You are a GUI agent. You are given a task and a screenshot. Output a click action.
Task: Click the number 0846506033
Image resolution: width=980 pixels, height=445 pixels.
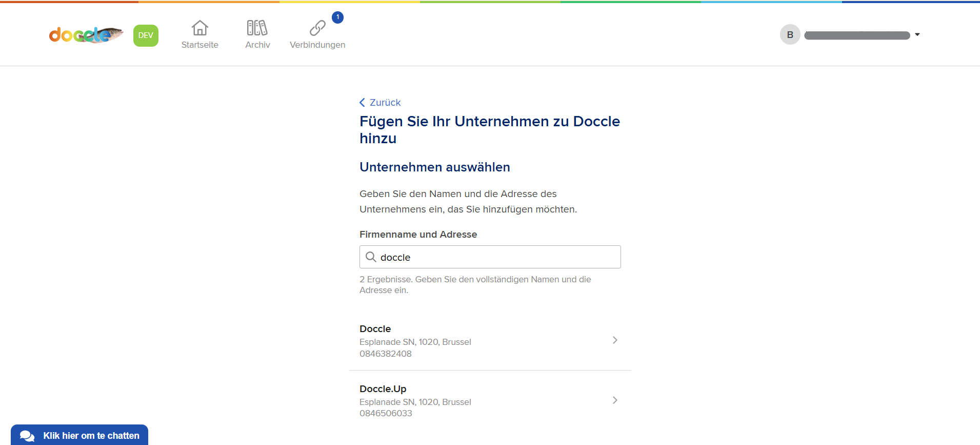point(386,413)
